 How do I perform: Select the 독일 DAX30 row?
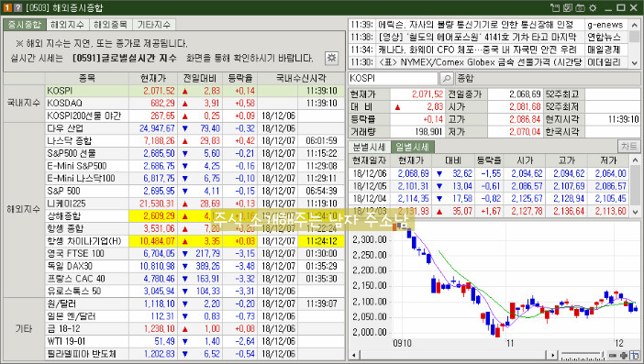[194, 266]
